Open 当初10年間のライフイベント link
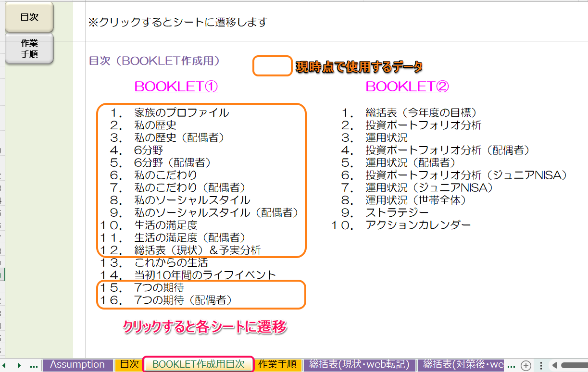 (x=205, y=275)
